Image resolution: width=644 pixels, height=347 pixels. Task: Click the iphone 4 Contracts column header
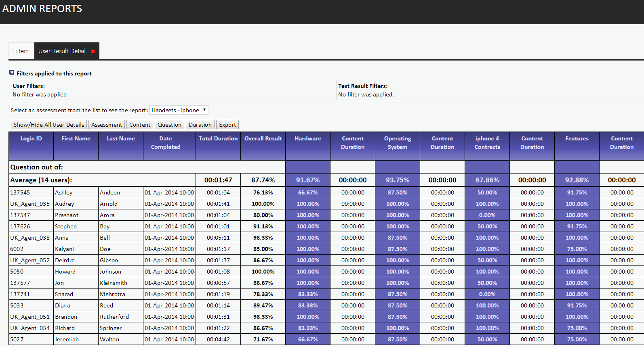click(x=487, y=143)
